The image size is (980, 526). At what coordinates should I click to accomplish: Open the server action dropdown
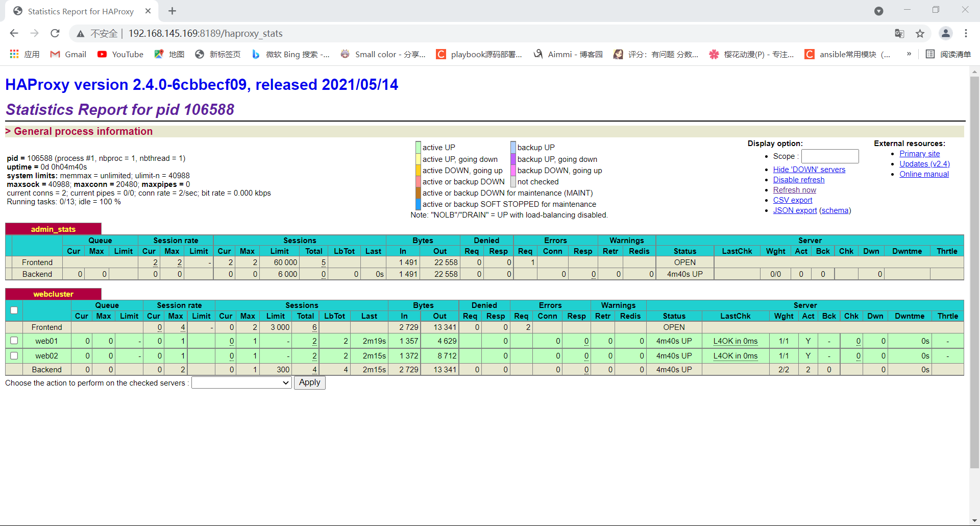point(241,383)
